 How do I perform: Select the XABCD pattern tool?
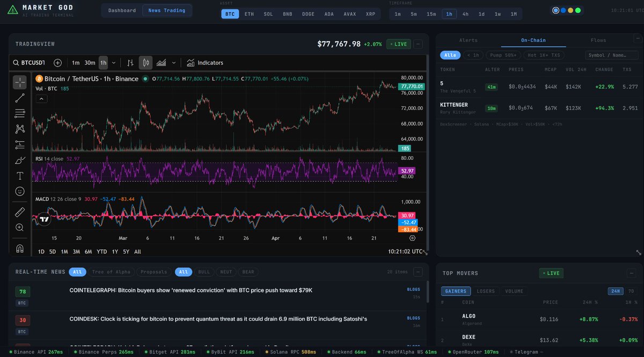(x=20, y=129)
